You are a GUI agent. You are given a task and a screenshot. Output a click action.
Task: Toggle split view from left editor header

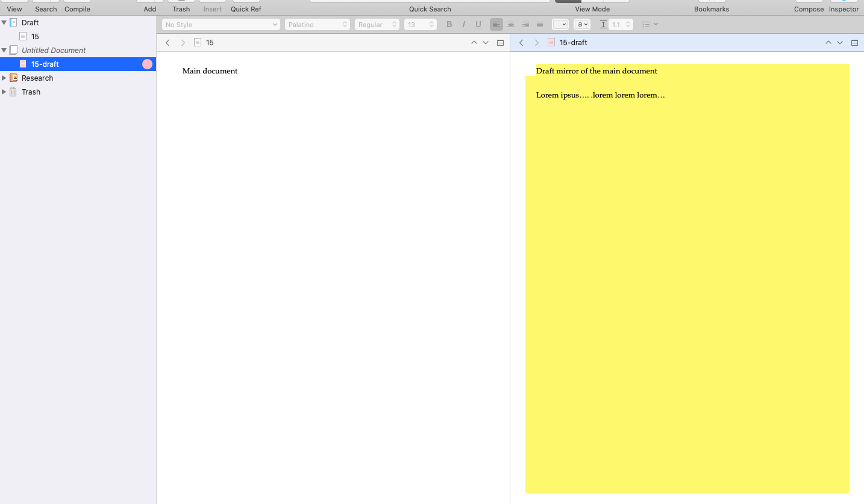pyautogui.click(x=500, y=43)
